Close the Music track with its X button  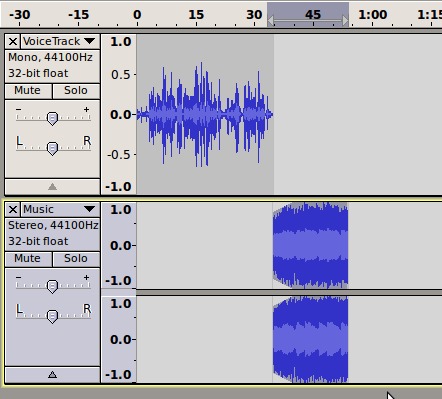(13, 210)
